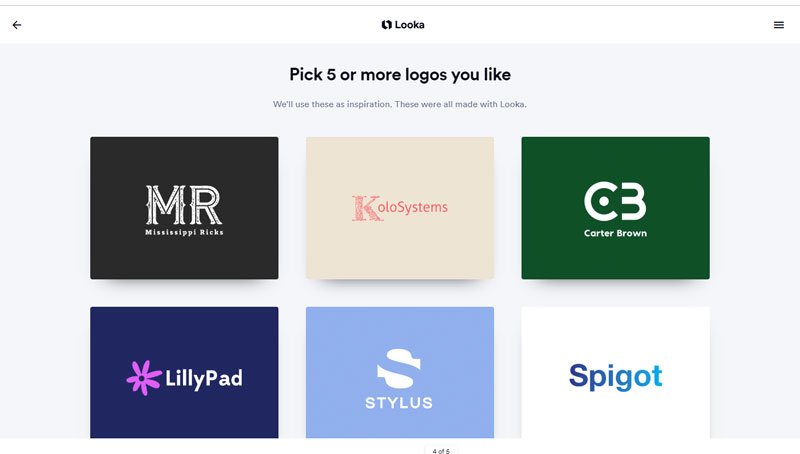Click the Mississippi Ricks caption text
The height and width of the screenshot is (454, 800).
(x=184, y=232)
